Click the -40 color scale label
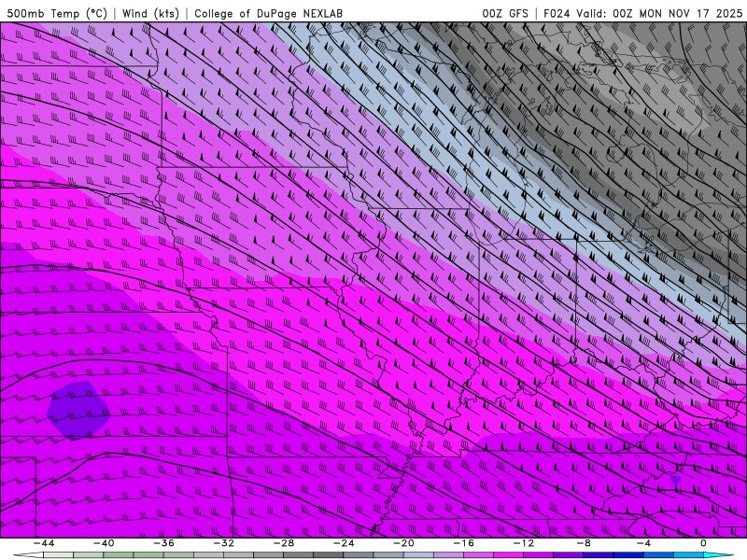Screen dimensions: 747x560 point(104,543)
